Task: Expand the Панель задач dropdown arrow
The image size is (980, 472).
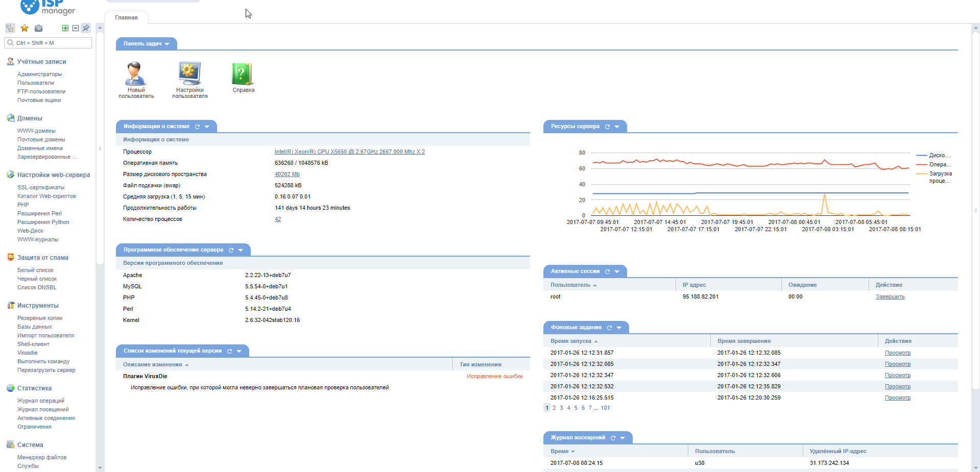Action: (x=167, y=44)
